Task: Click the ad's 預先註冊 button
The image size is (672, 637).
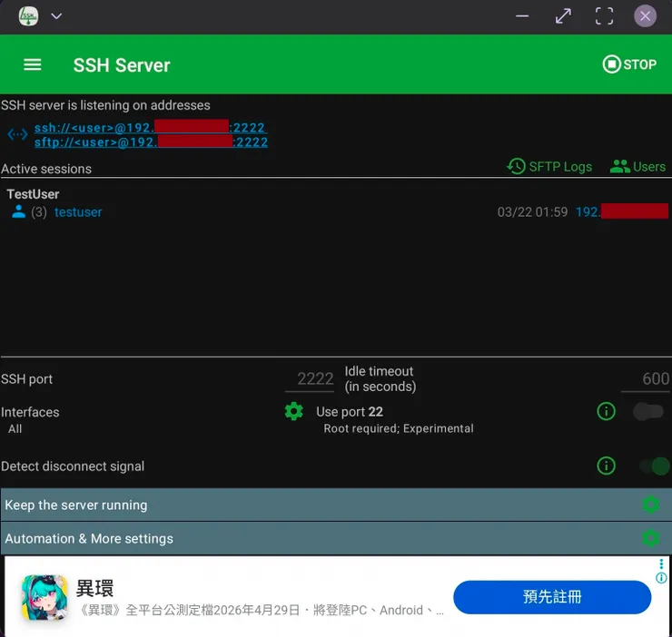Action: [552, 597]
